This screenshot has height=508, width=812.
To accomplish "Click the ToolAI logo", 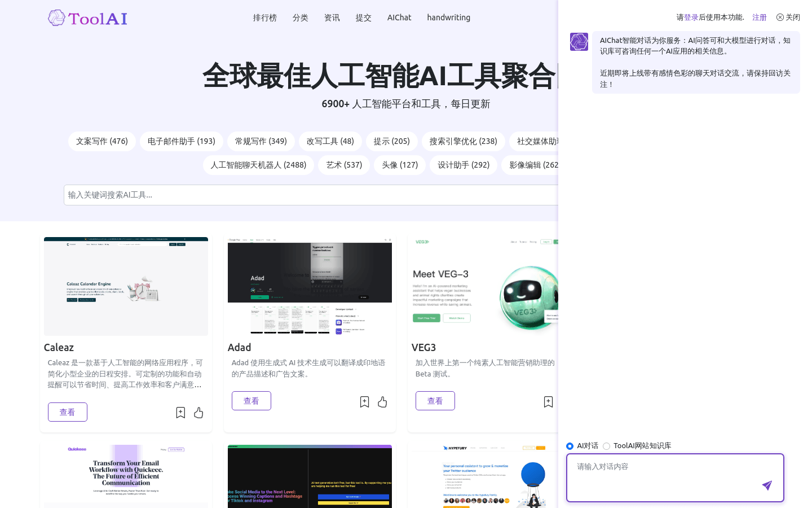I will click(88, 18).
